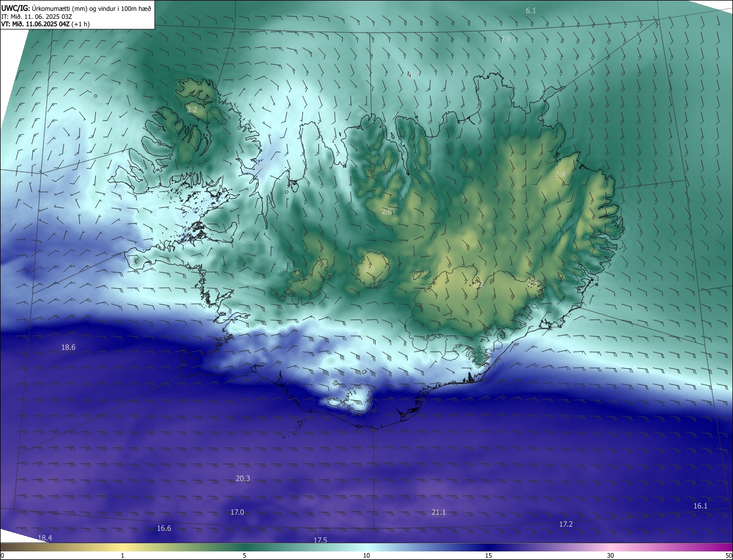Click the color scale tick label '1'
The height and width of the screenshot is (560, 733).
pyautogui.click(x=123, y=555)
